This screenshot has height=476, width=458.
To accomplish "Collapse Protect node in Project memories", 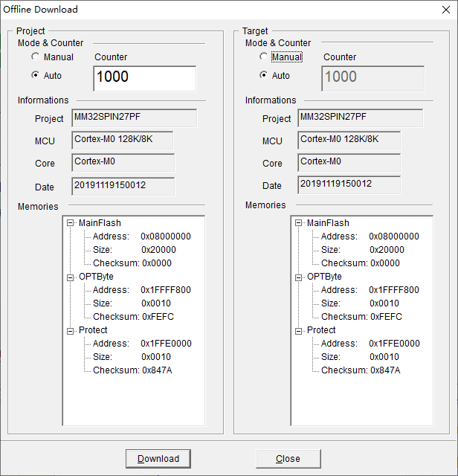I will click(x=70, y=331).
